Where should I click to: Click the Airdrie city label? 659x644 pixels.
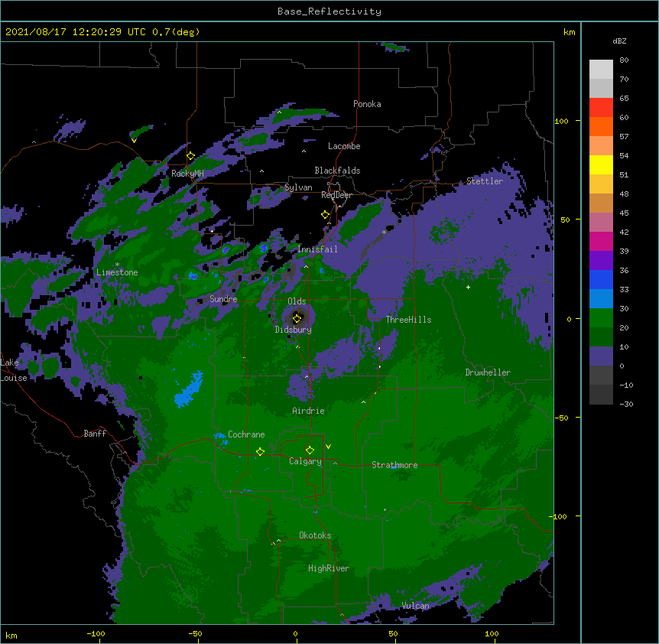coord(308,411)
